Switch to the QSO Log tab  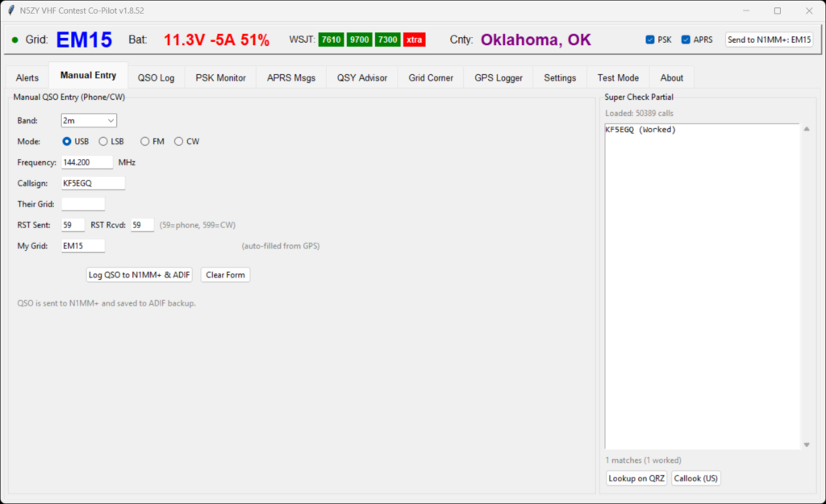[156, 78]
